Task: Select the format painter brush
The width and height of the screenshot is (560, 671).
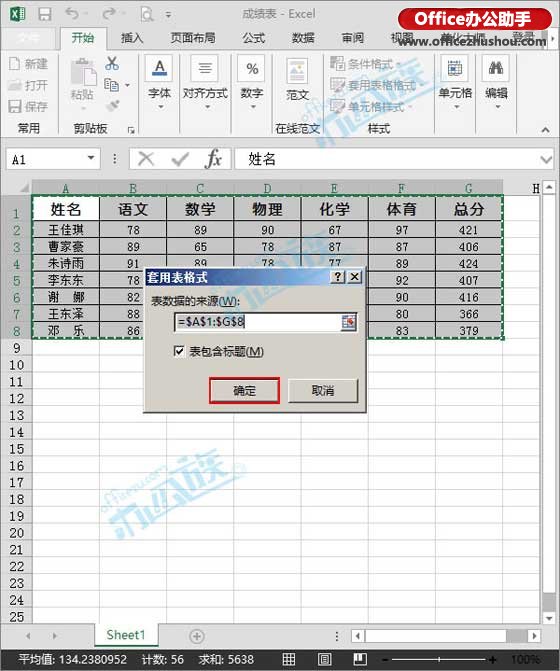Action: click(x=113, y=105)
